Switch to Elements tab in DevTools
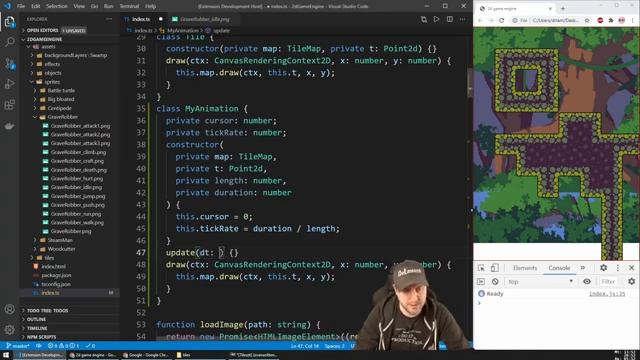Image resolution: width=640 pixels, height=360 pixels. pyautogui.click(x=525, y=268)
